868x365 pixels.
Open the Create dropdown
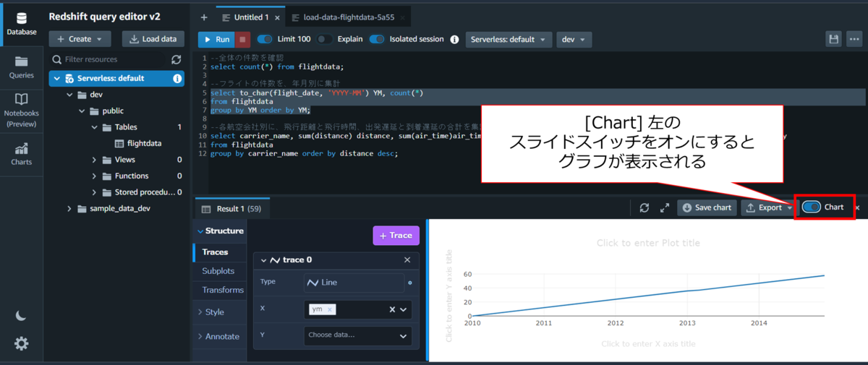pyautogui.click(x=80, y=39)
